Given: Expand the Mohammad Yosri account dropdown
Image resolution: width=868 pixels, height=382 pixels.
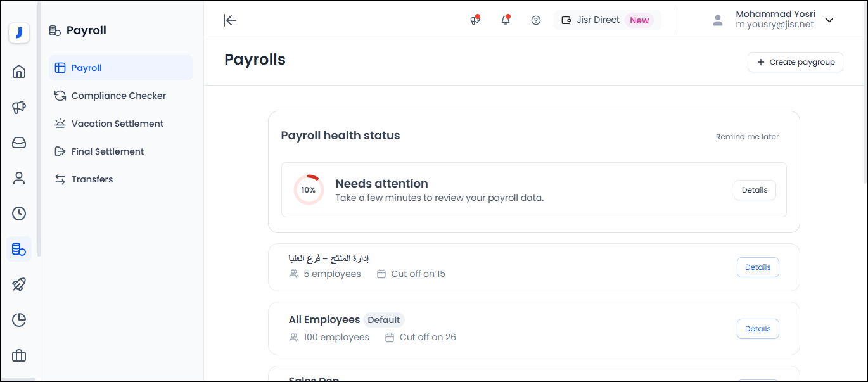Looking at the screenshot, I should 829,20.
